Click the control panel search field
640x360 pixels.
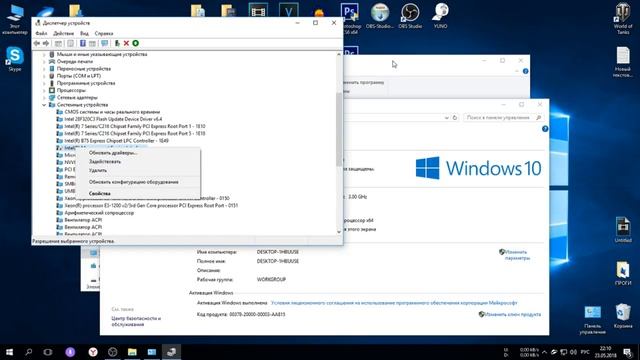coord(503,118)
